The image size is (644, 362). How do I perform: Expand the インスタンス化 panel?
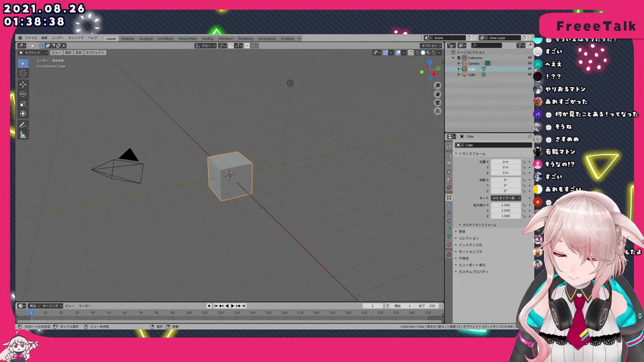(x=469, y=245)
